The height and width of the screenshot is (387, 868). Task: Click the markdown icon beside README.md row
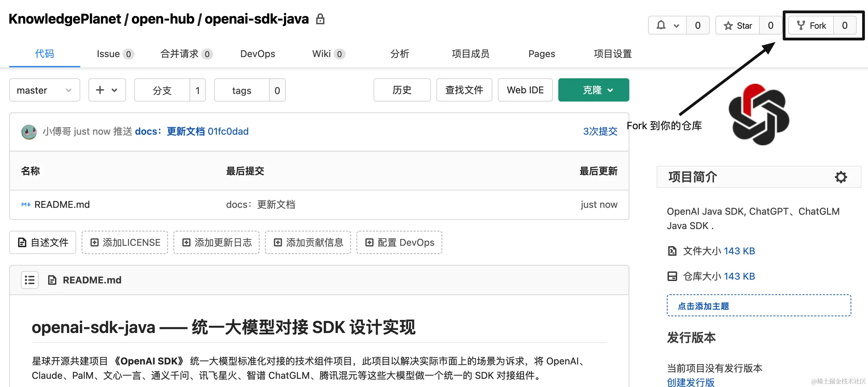click(26, 204)
